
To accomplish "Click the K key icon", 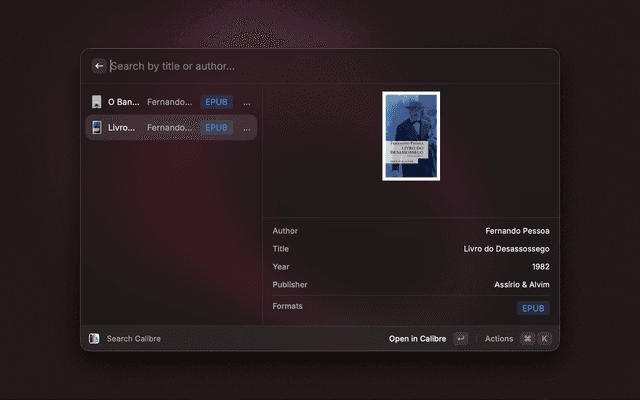I will tap(544, 339).
